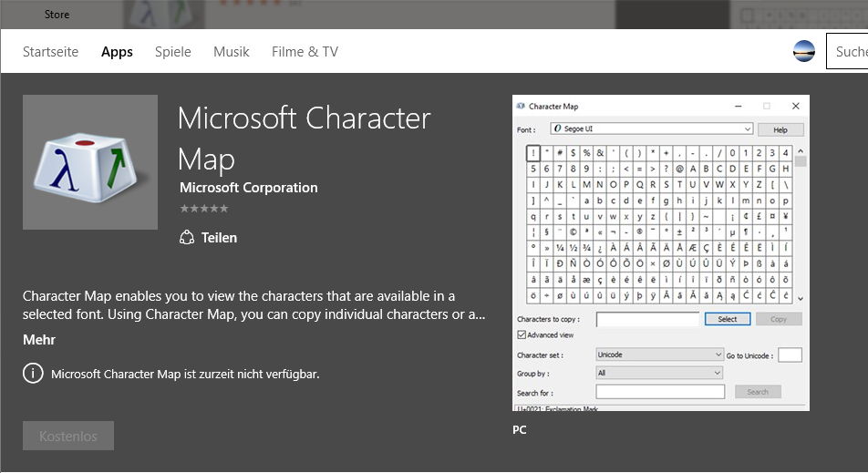
Task: Click the Store window title
Action: 57,15
